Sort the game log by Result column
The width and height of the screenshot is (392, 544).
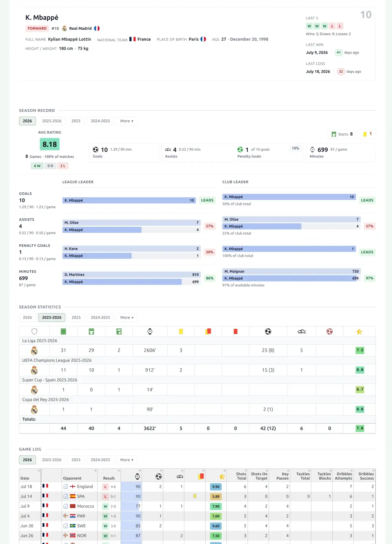tap(109, 476)
